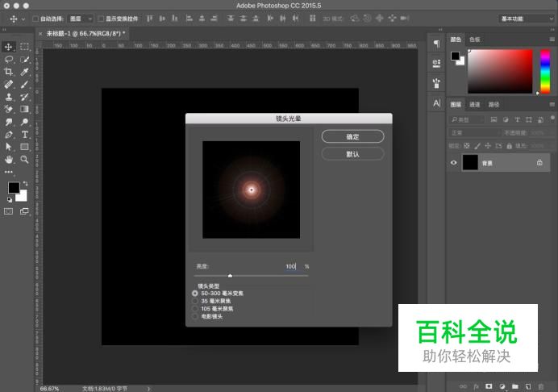Select the Move tool in toolbar
Viewport: 558px width, 392px height.
click(9, 47)
